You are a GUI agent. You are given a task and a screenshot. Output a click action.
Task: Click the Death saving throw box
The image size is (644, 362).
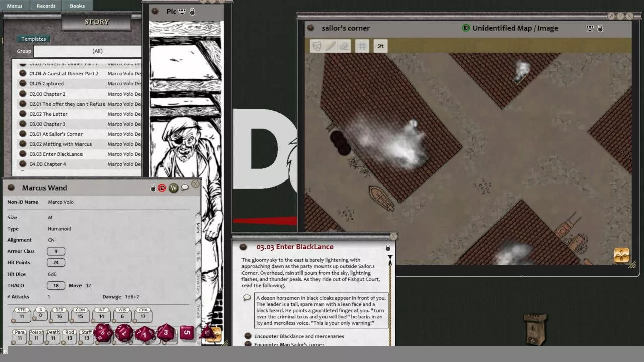(x=53, y=336)
